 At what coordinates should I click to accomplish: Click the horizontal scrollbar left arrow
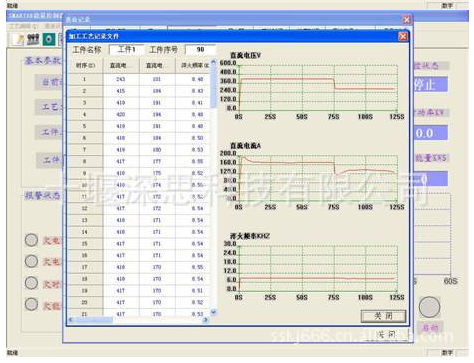coord(71,320)
